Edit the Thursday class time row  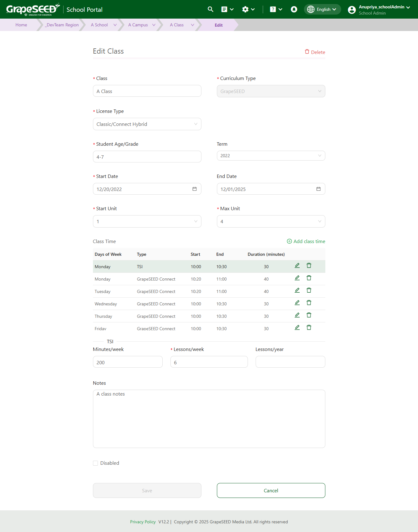pyautogui.click(x=297, y=315)
